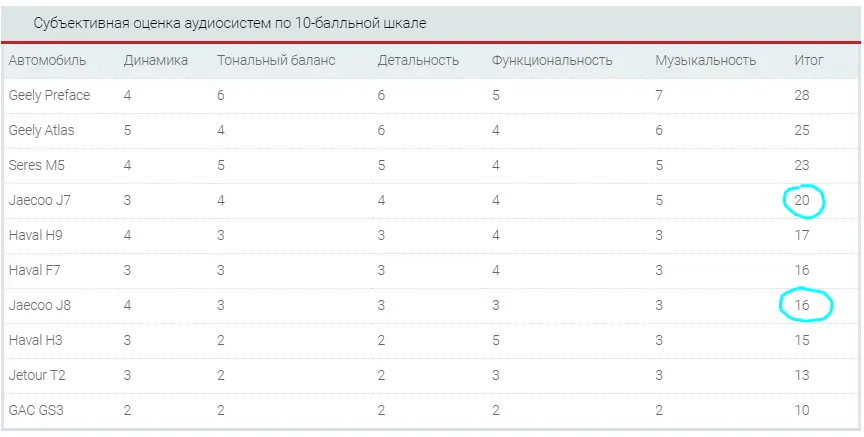The width and height of the screenshot is (864, 437).
Task: Select Seres M5 Тональный баланс value 5
Action: tap(221, 165)
